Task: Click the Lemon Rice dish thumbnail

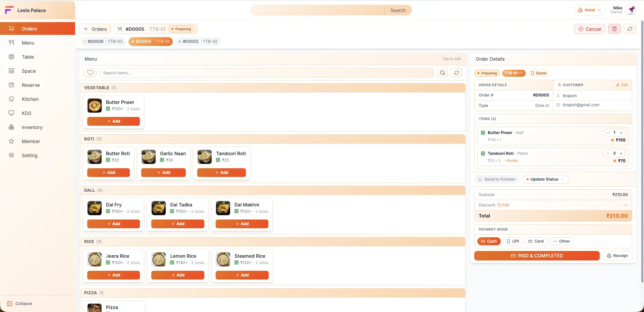Action: pyautogui.click(x=159, y=259)
